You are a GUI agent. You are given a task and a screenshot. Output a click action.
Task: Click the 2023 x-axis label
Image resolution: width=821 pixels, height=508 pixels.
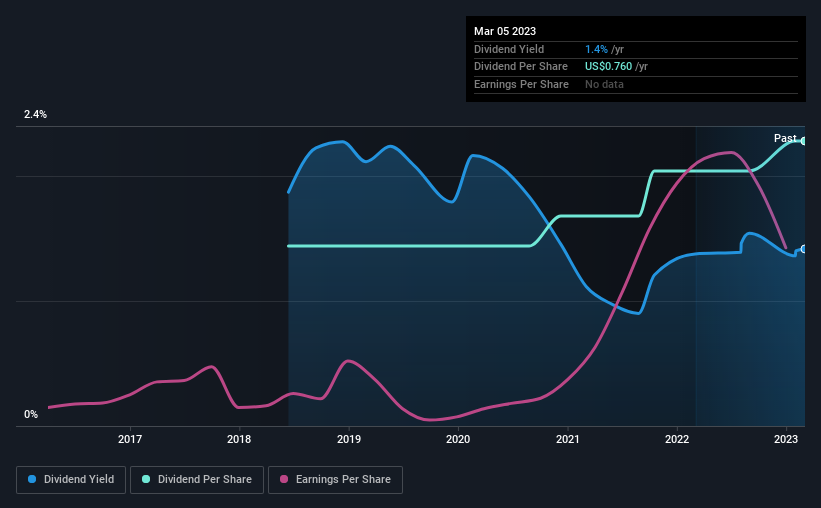786,439
